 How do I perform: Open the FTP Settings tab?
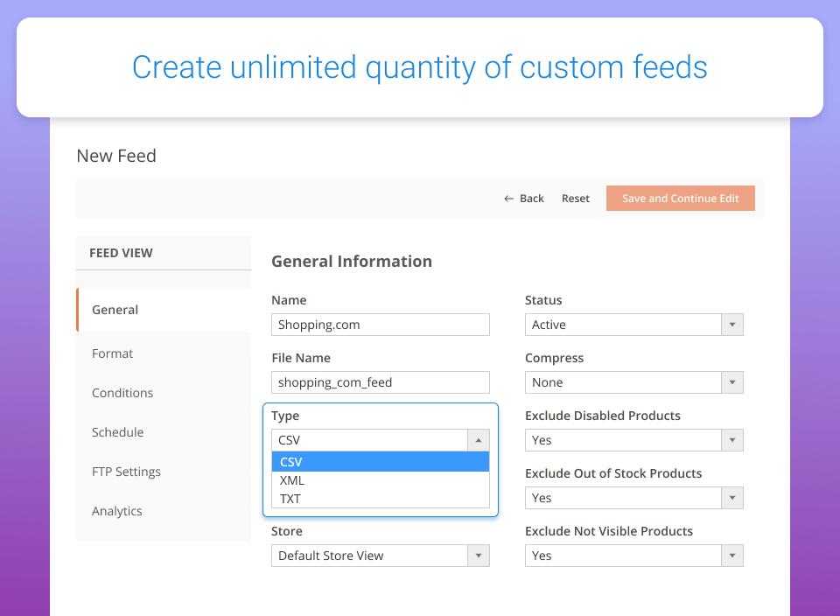pyautogui.click(x=126, y=472)
